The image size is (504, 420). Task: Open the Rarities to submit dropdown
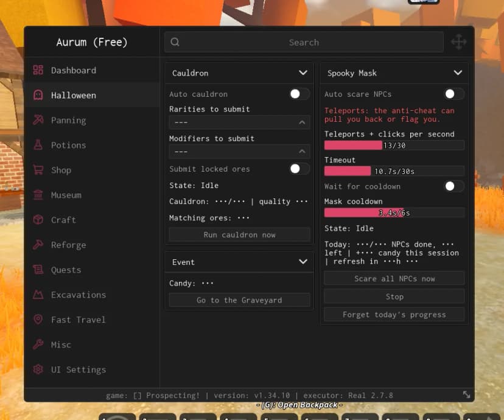[x=239, y=122]
